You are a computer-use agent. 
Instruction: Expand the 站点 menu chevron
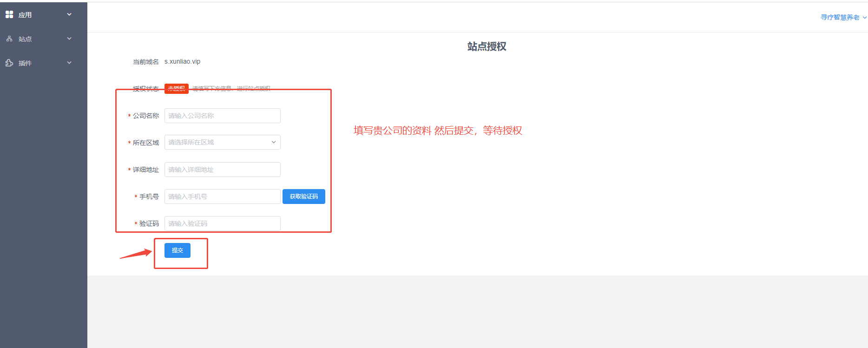pyautogui.click(x=69, y=39)
